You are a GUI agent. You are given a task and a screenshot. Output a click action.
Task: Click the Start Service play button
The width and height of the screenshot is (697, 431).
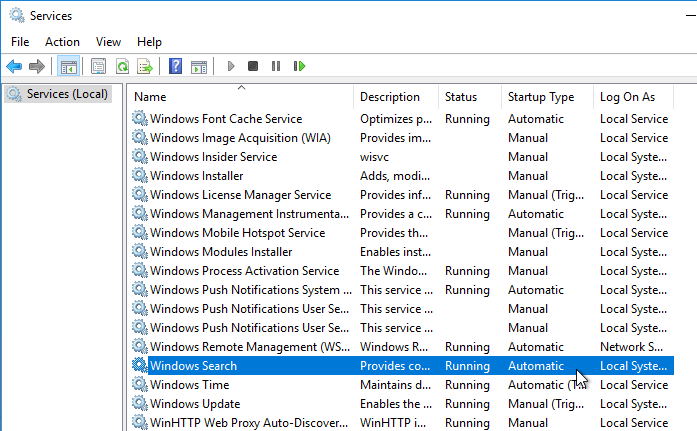(231, 67)
